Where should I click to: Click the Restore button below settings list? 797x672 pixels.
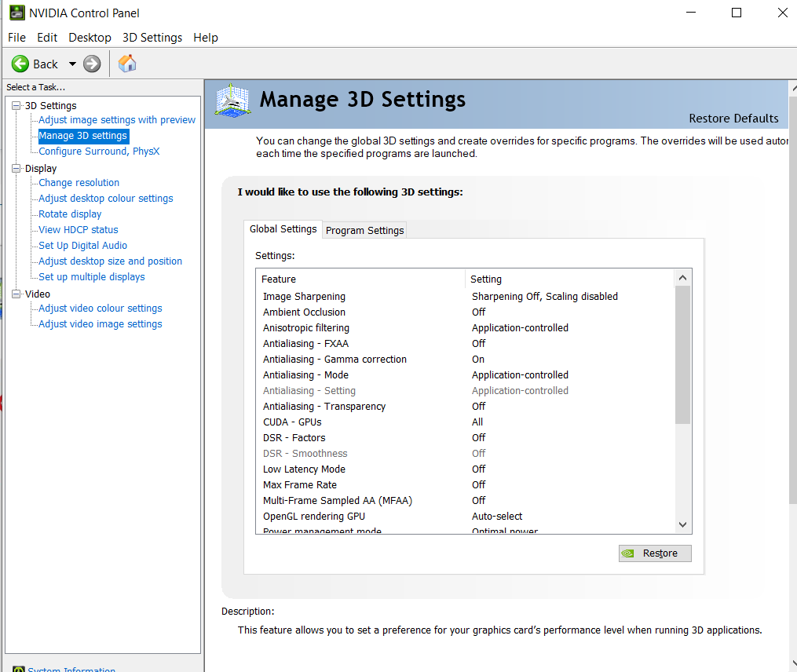655,553
